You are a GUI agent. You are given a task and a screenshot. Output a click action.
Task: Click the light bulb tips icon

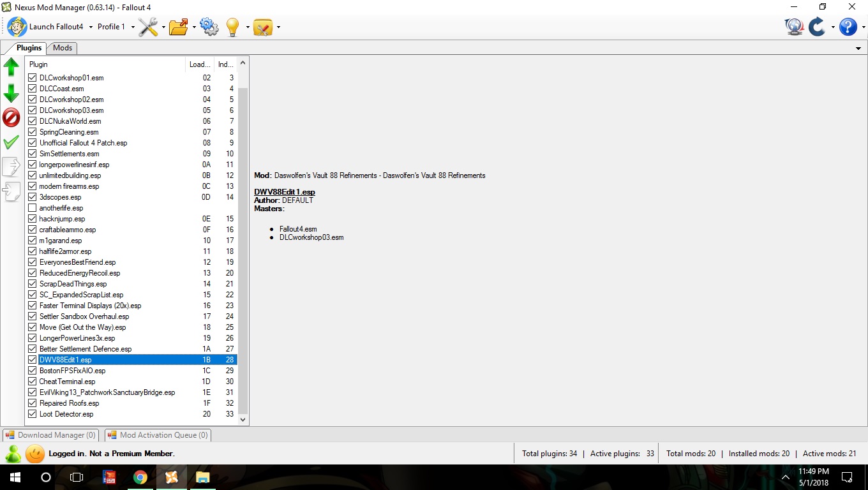(x=232, y=27)
